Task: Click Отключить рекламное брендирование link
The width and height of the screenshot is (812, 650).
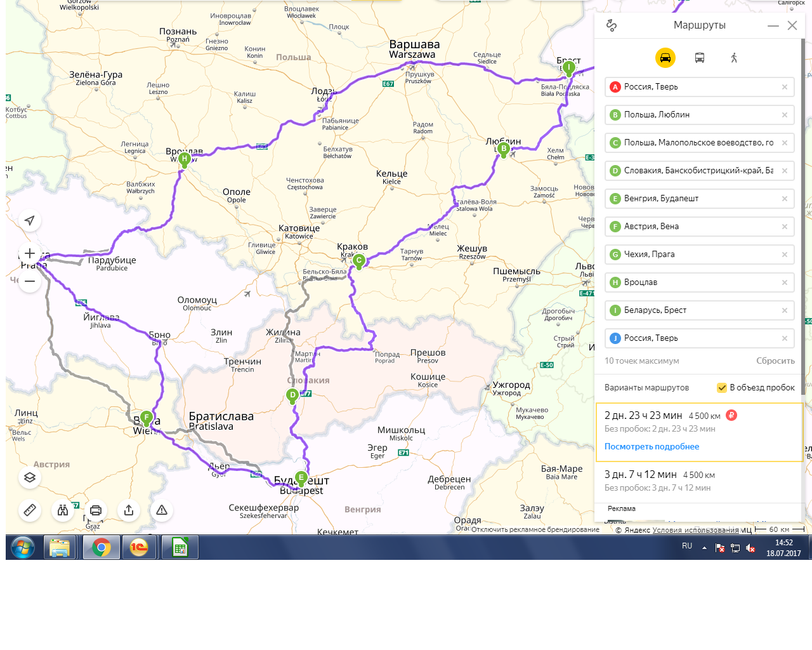Action: 535,529
